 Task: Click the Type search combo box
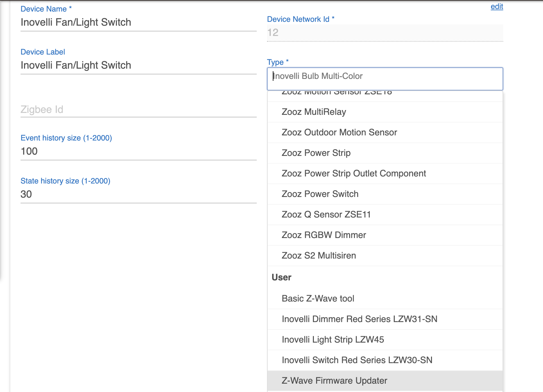pyautogui.click(x=385, y=76)
